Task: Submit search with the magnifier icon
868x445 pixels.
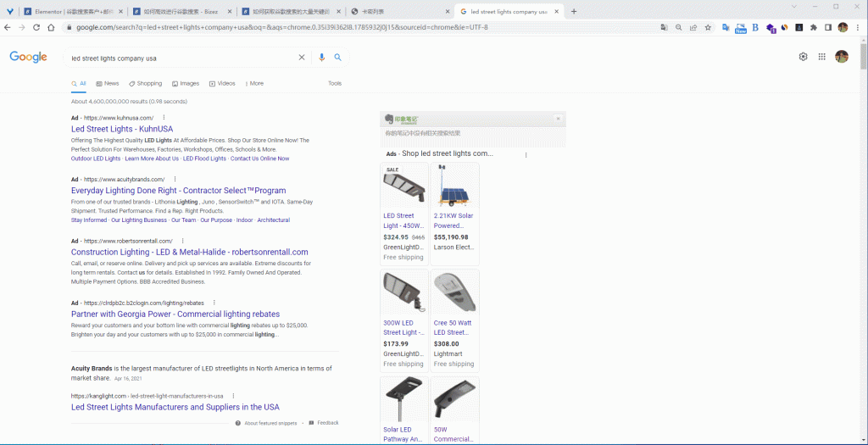Action: tap(337, 57)
